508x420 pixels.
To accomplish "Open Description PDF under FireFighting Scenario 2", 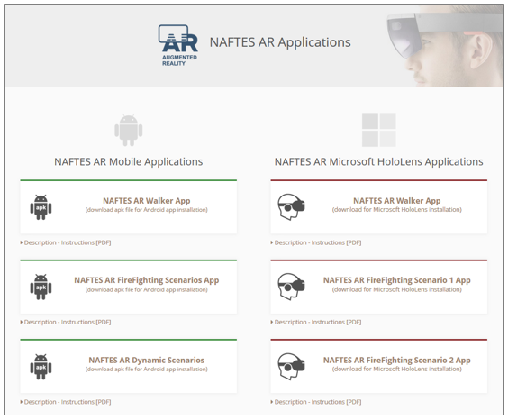I will point(316,402).
